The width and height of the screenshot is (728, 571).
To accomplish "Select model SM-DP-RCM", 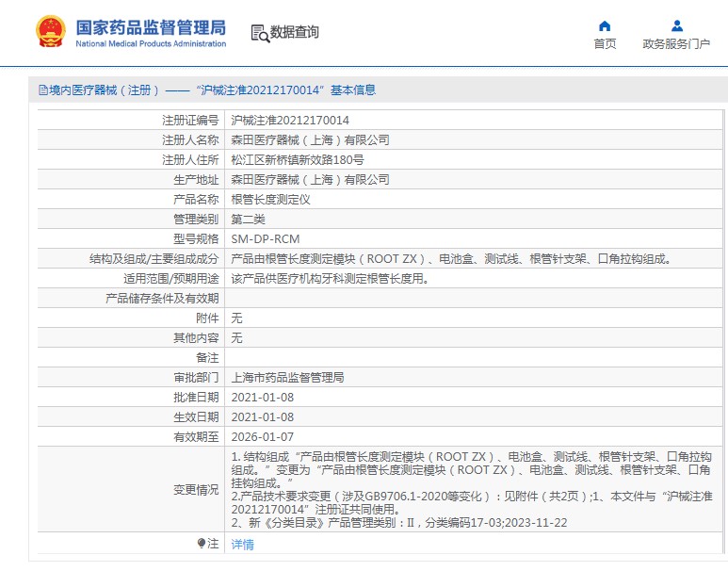I will coord(265,238).
